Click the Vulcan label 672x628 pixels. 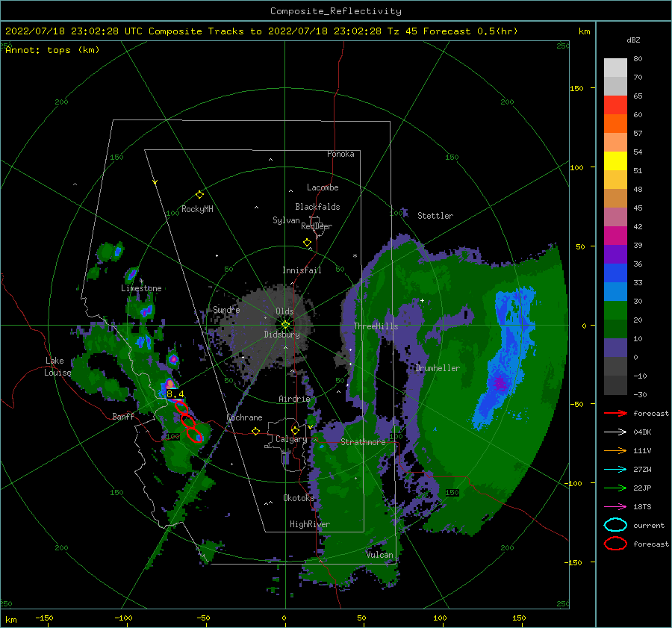coord(379,555)
